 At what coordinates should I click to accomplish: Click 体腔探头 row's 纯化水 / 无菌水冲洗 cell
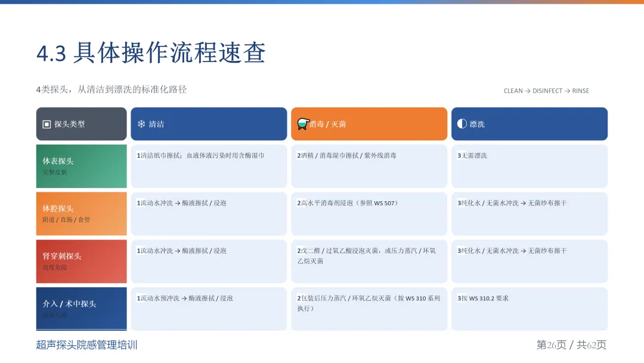click(x=530, y=214)
